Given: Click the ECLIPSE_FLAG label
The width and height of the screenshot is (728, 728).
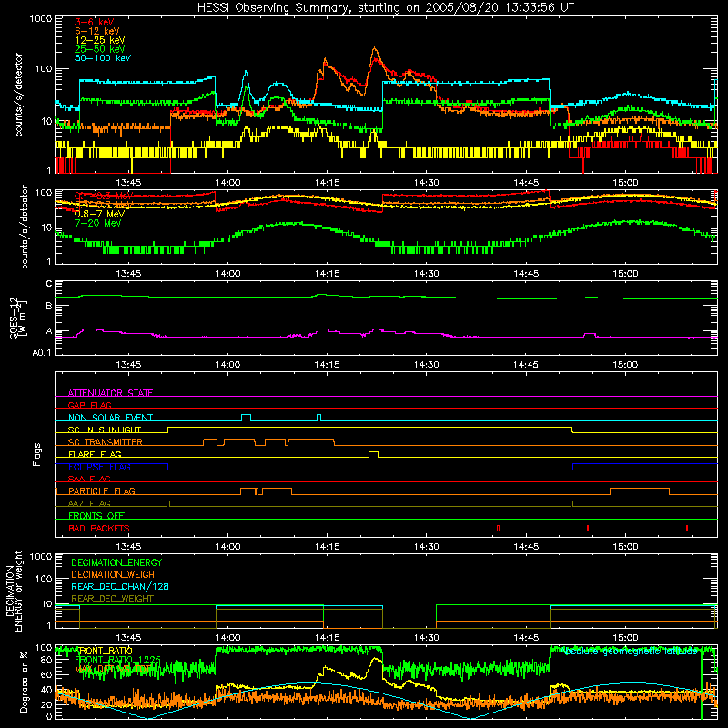Looking at the screenshot, I should [99, 467].
